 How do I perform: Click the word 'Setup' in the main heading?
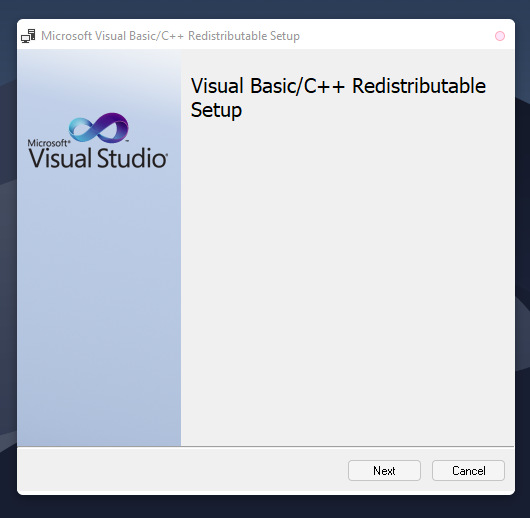click(216, 110)
